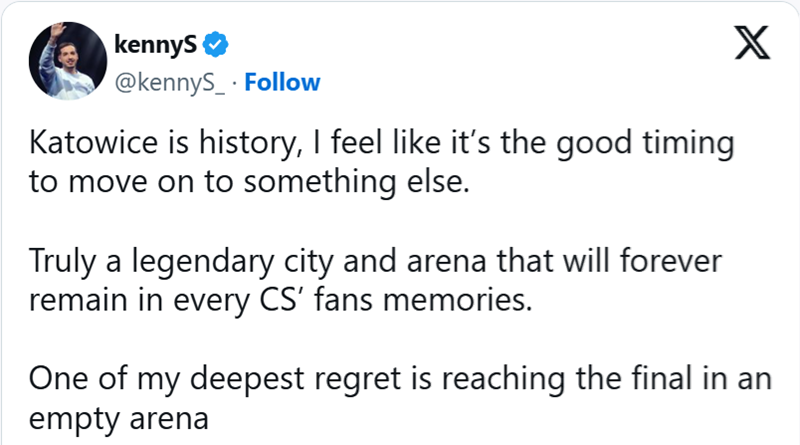Click the word "Truly" starting second paragraph

click(x=62, y=261)
